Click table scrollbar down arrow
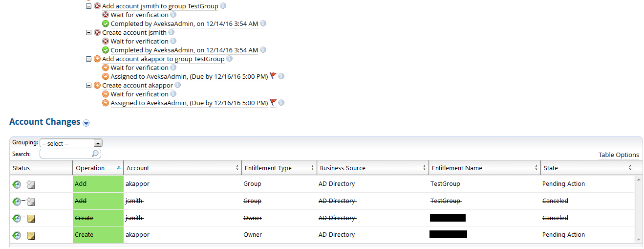 (639, 239)
